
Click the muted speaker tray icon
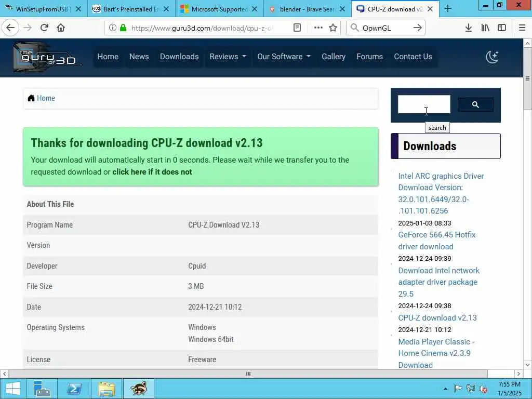(x=483, y=389)
